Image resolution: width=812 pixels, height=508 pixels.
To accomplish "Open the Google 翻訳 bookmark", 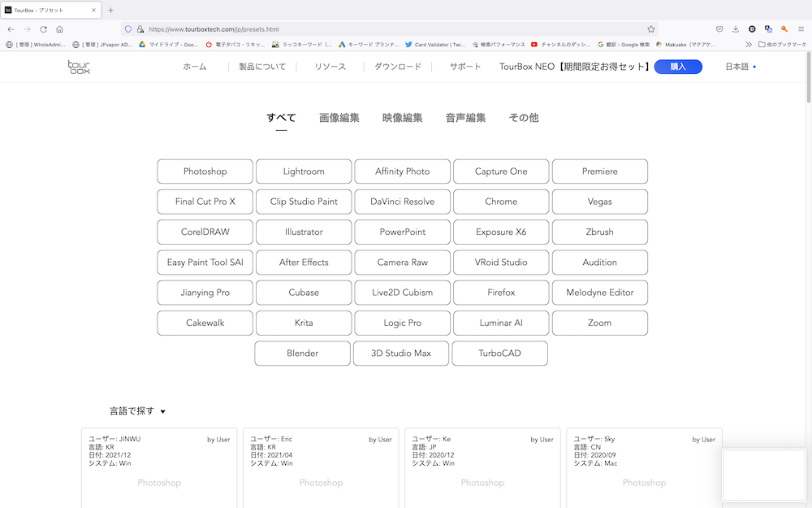I will pyautogui.click(x=624, y=45).
